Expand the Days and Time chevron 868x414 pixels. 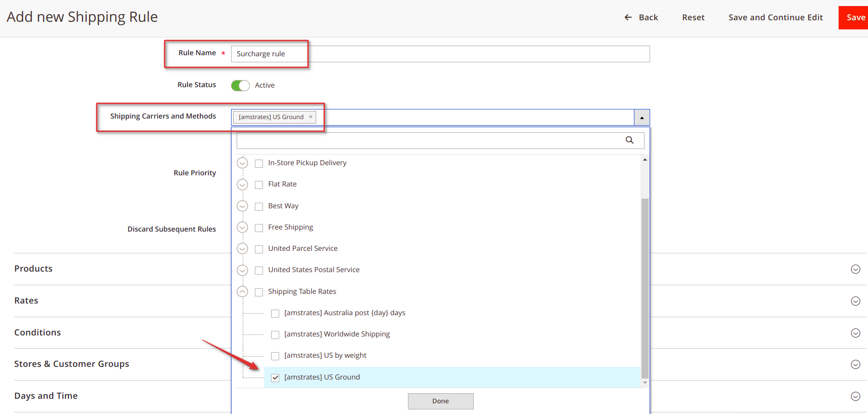(x=855, y=396)
